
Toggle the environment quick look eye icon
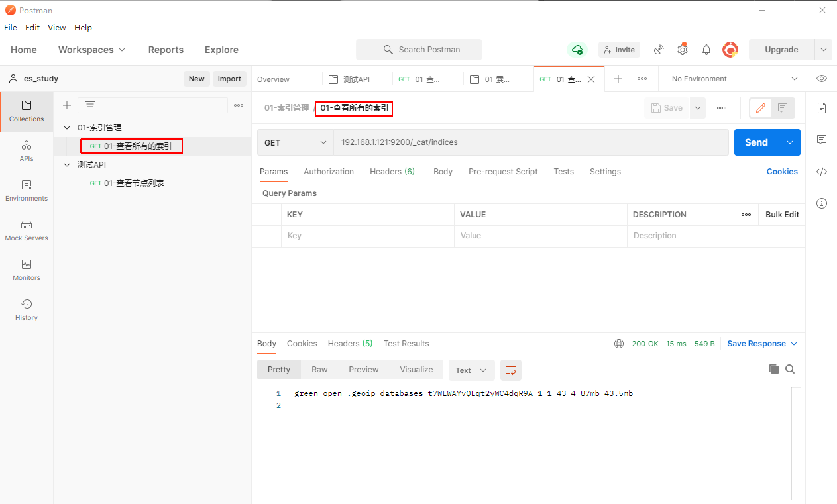(x=822, y=79)
